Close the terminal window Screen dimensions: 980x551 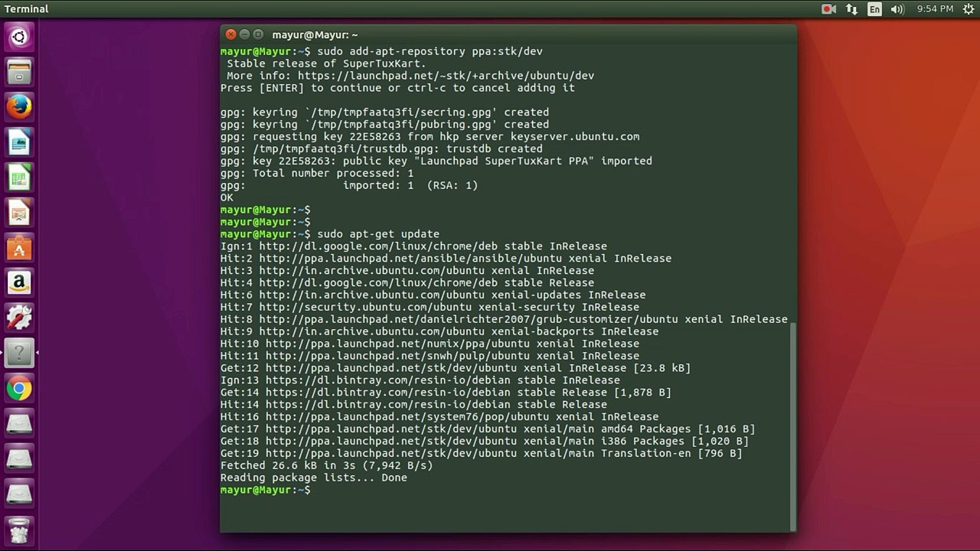point(231,34)
